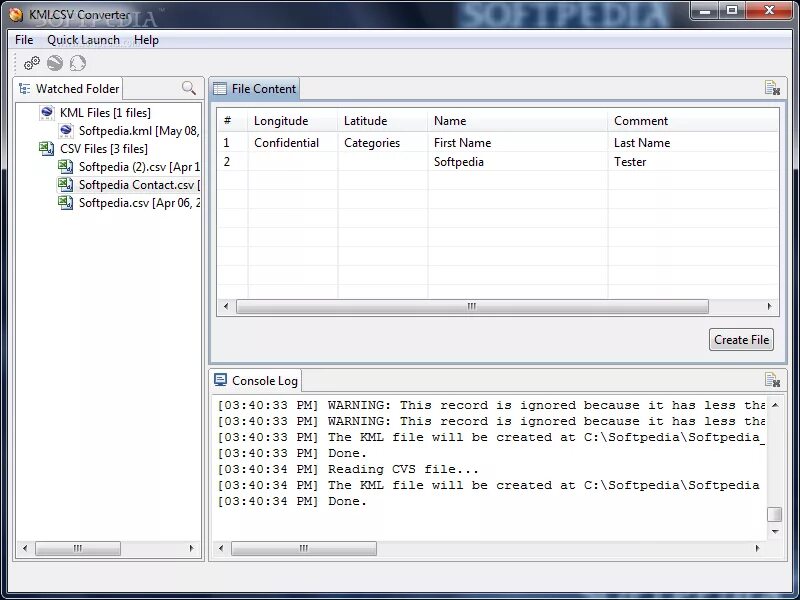Image resolution: width=800 pixels, height=600 pixels.
Task: Click the Comment column header
Action: (693, 121)
